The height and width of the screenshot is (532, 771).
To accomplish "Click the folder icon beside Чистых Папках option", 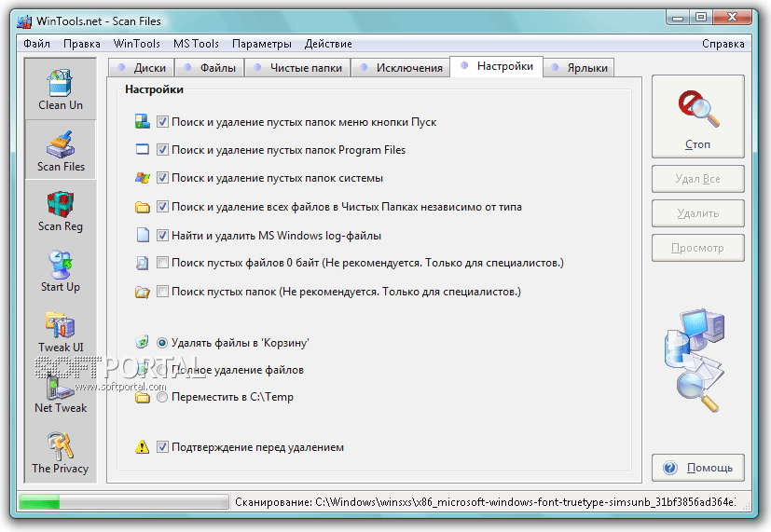I will coord(142,207).
